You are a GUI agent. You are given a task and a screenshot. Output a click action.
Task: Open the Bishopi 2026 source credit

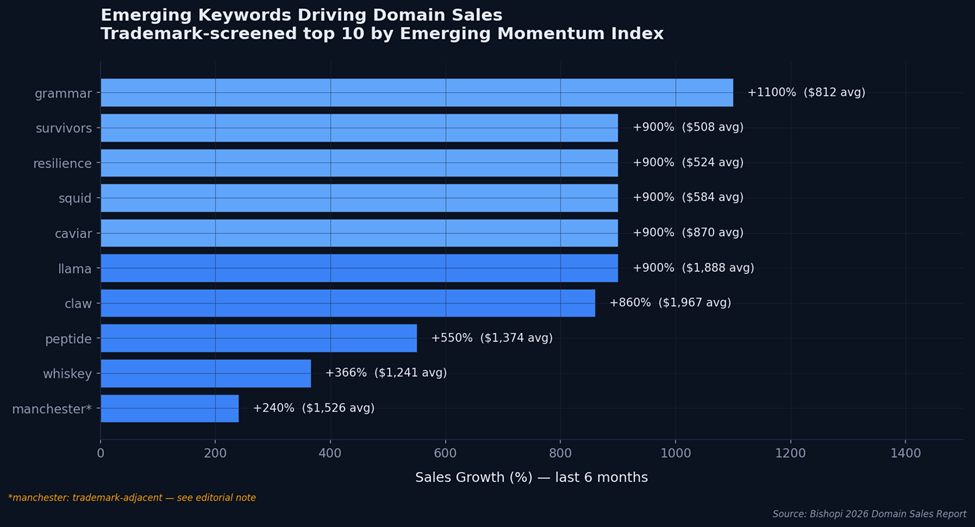pos(869,514)
